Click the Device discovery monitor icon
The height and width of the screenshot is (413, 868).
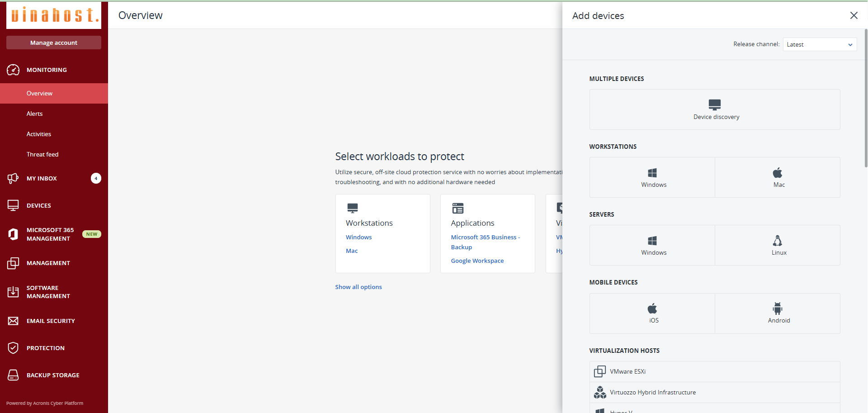click(x=714, y=104)
